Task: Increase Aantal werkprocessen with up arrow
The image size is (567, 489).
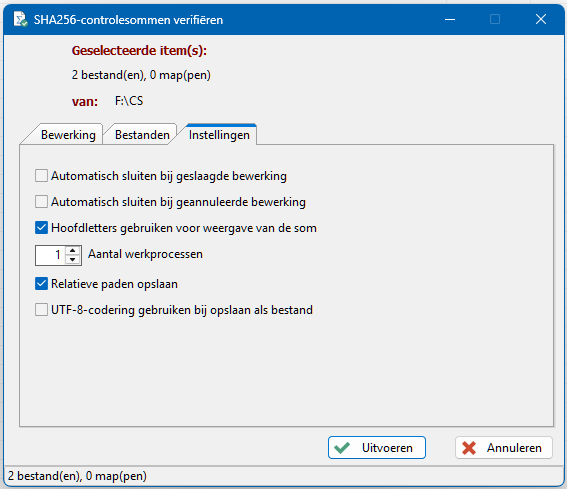Action: tap(73, 250)
